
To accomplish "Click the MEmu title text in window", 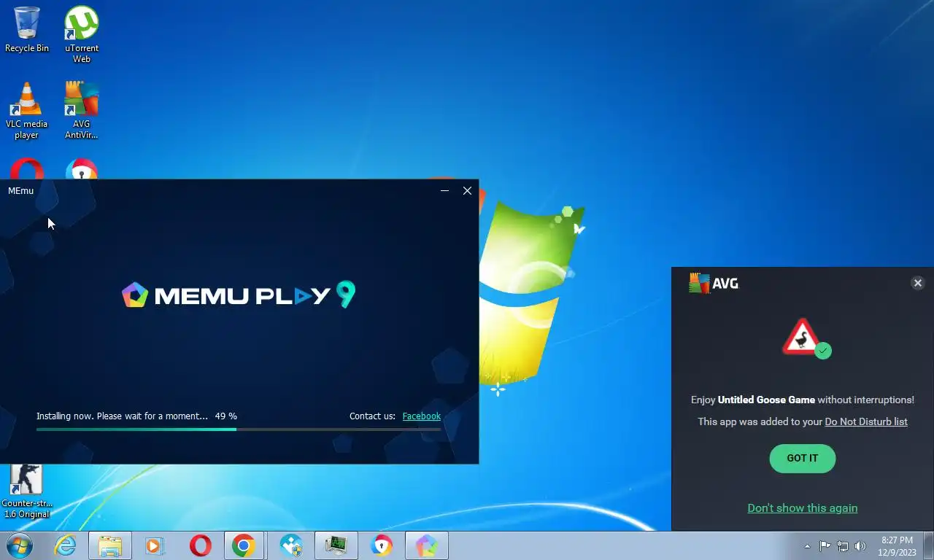I will (x=20, y=190).
